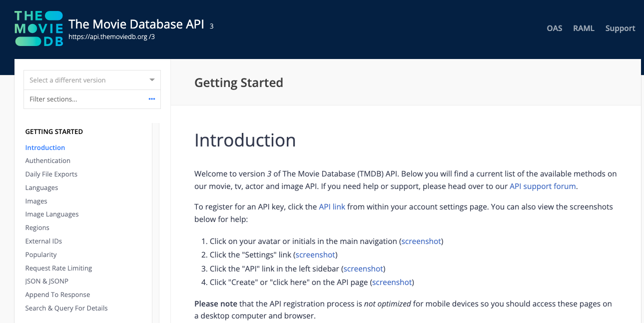Select External IDs in the sidebar
The image size is (644, 323).
[43, 241]
